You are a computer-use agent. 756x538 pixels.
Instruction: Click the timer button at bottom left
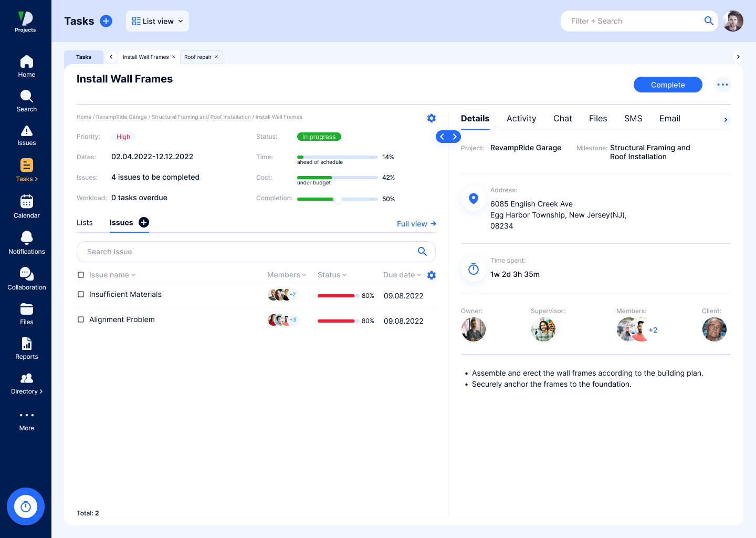(x=26, y=506)
